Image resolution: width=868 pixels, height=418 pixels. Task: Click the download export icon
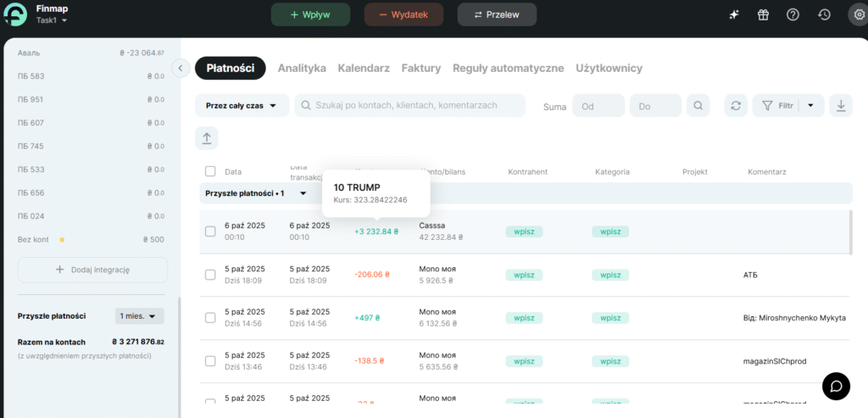(840, 106)
